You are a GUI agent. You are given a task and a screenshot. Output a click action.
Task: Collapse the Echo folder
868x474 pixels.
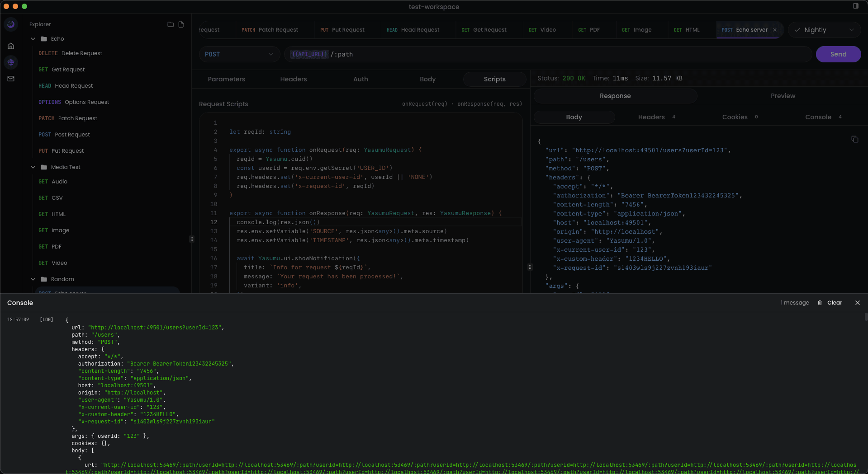coord(33,39)
